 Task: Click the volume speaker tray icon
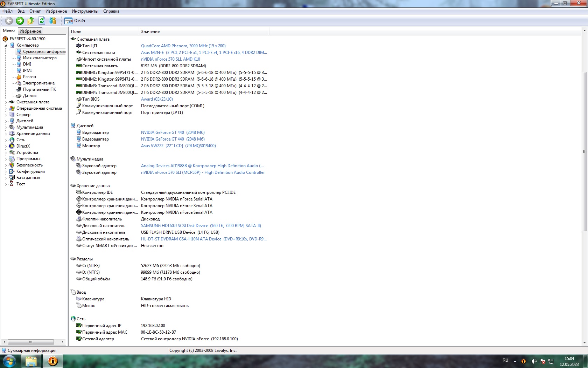click(533, 361)
